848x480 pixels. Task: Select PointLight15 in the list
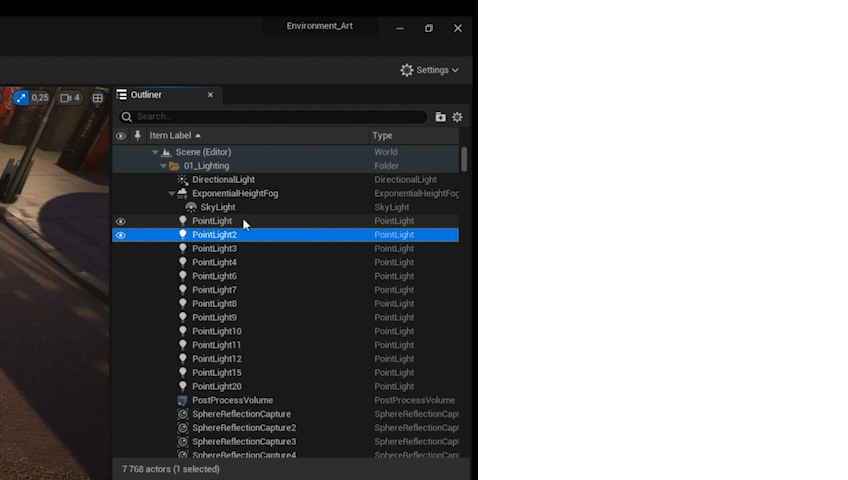pyautogui.click(x=217, y=372)
